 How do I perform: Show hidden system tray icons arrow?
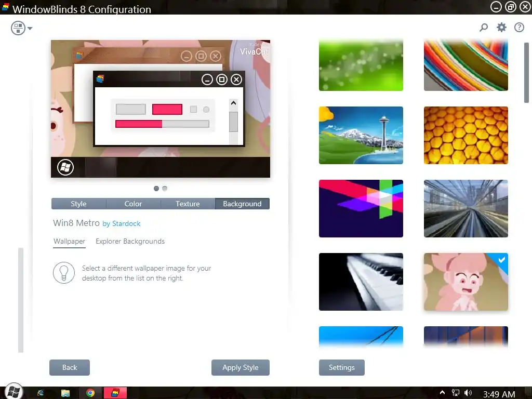pyautogui.click(x=442, y=393)
